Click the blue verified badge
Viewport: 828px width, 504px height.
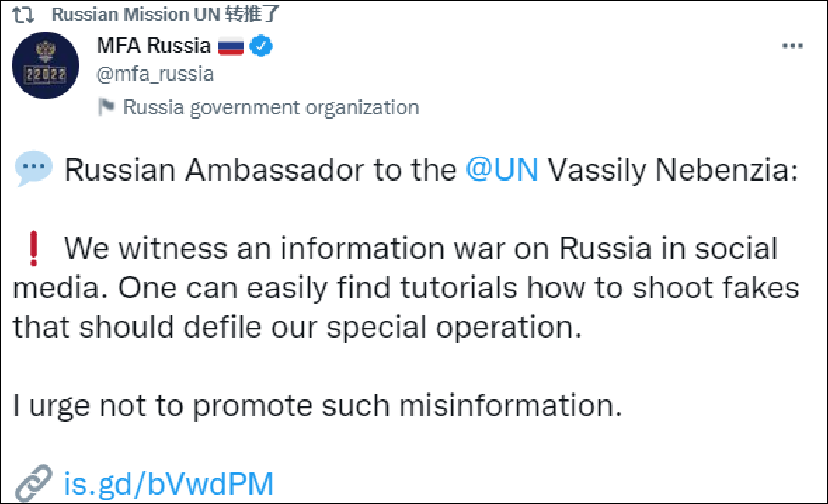click(261, 46)
